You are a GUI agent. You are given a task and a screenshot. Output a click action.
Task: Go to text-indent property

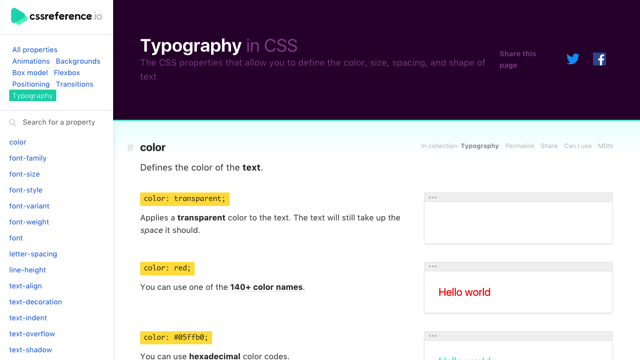click(x=28, y=318)
